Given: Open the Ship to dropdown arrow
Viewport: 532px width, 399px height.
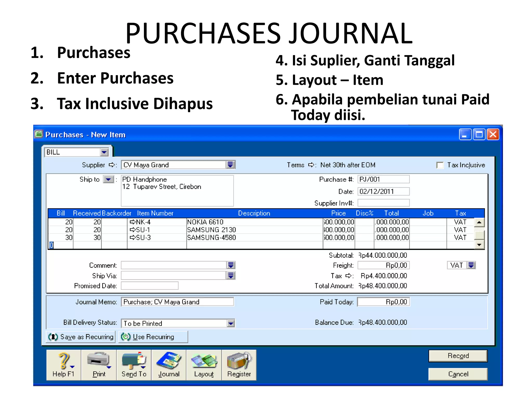Looking at the screenshot, I should [x=109, y=179].
